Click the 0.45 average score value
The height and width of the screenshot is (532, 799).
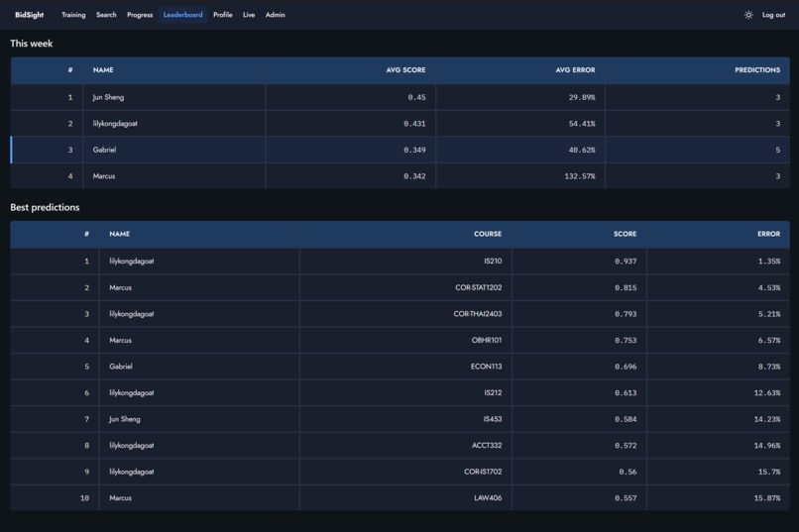point(416,97)
